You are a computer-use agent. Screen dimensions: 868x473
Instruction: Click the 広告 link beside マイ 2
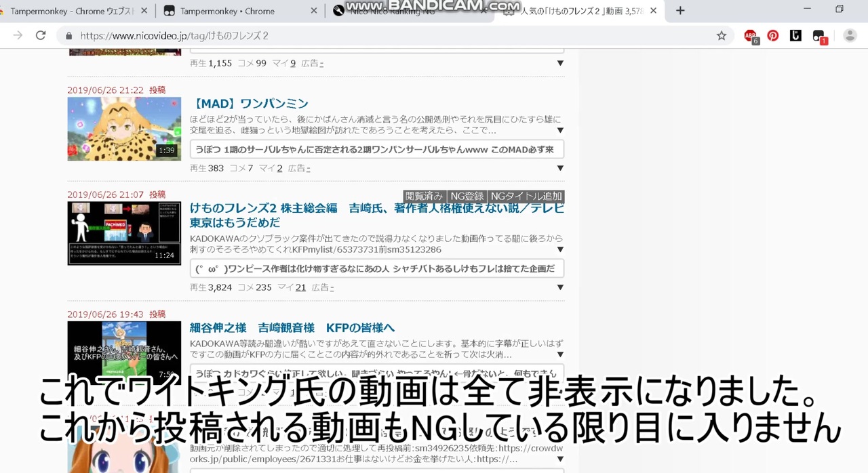click(299, 168)
